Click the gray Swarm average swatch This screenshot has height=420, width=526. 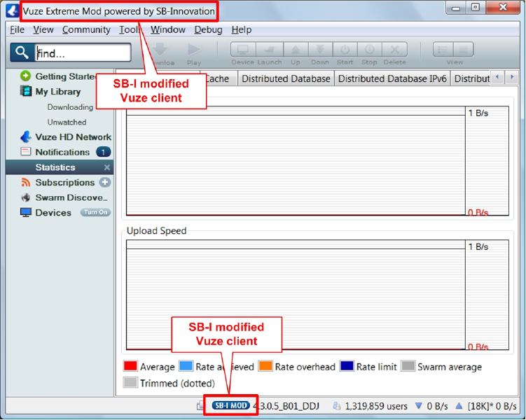[x=408, y=366]
